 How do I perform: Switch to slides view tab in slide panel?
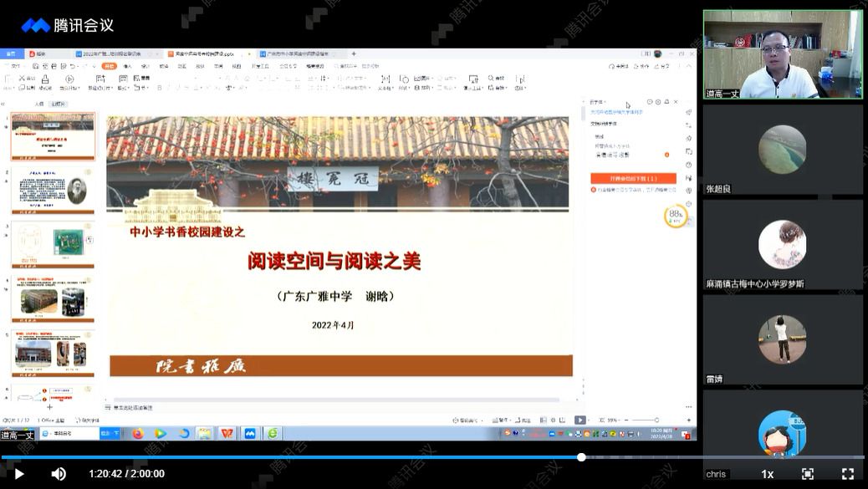[58, 104]
